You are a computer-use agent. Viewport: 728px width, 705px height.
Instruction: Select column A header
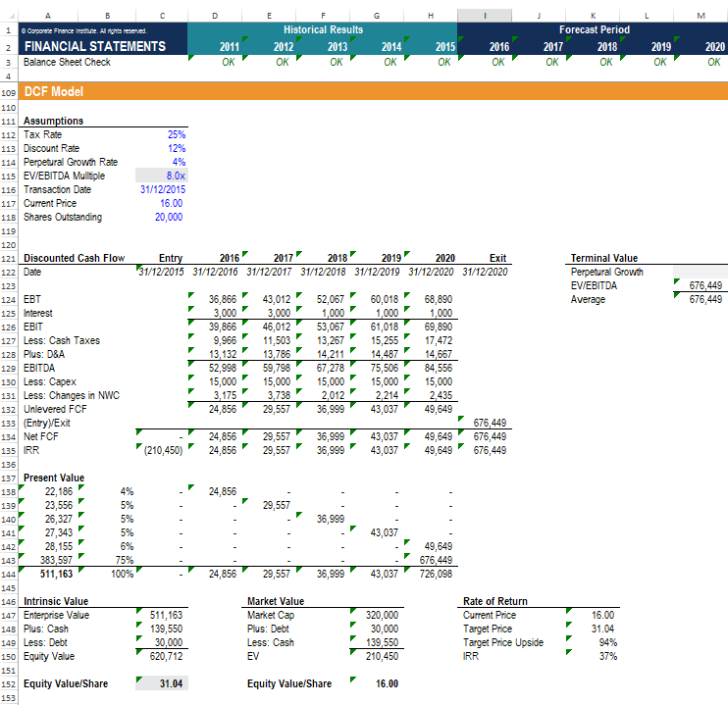48,16
